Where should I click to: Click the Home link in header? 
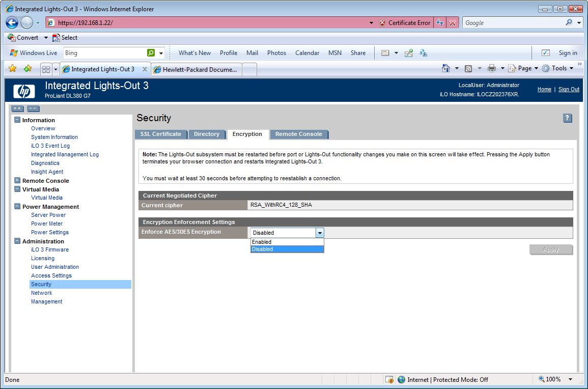point(544,89)
